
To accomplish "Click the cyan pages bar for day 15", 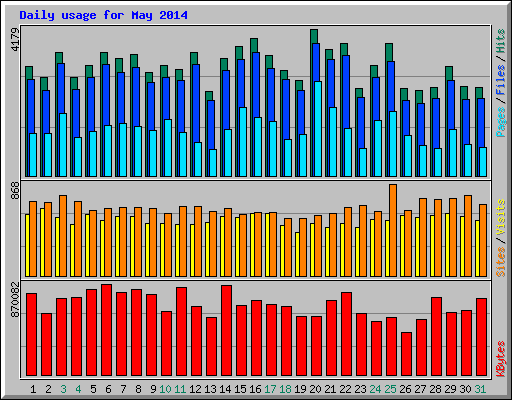I will pos(243,142).
